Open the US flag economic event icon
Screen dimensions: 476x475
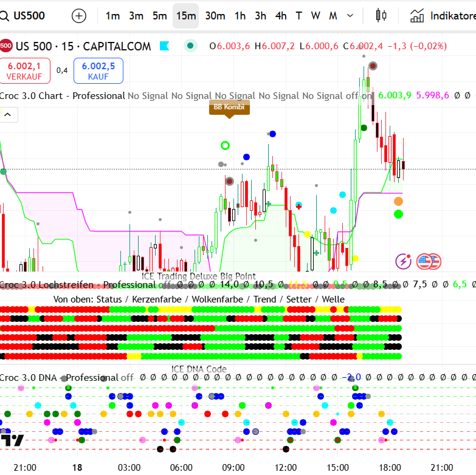429,262
